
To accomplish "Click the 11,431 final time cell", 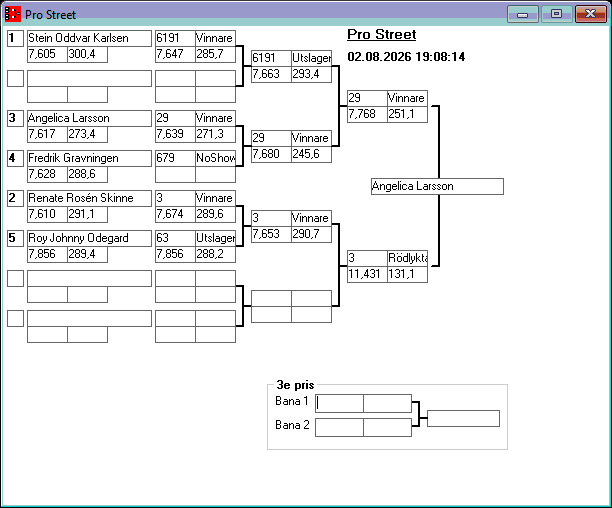I will point(367,274).
